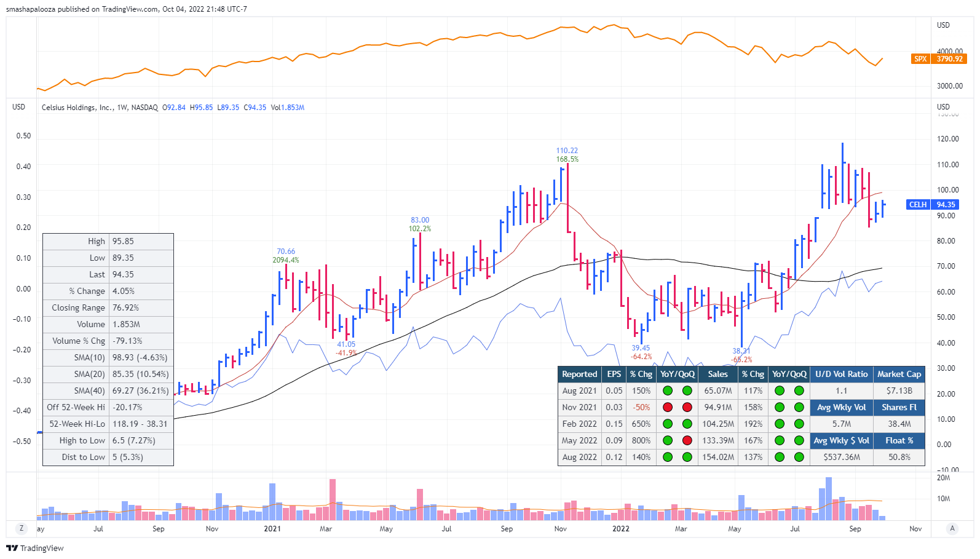Click the Dist to Low value 5 (5.3%)
Screen dimensions: 980x559
pyautogui.click(x=128, y=457)
